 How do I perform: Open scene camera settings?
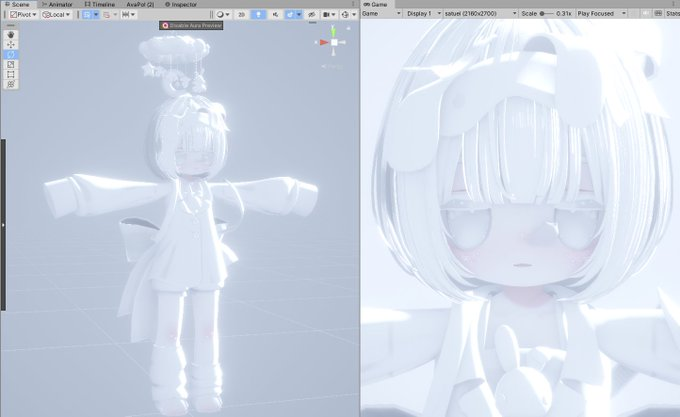coord(329,15)
